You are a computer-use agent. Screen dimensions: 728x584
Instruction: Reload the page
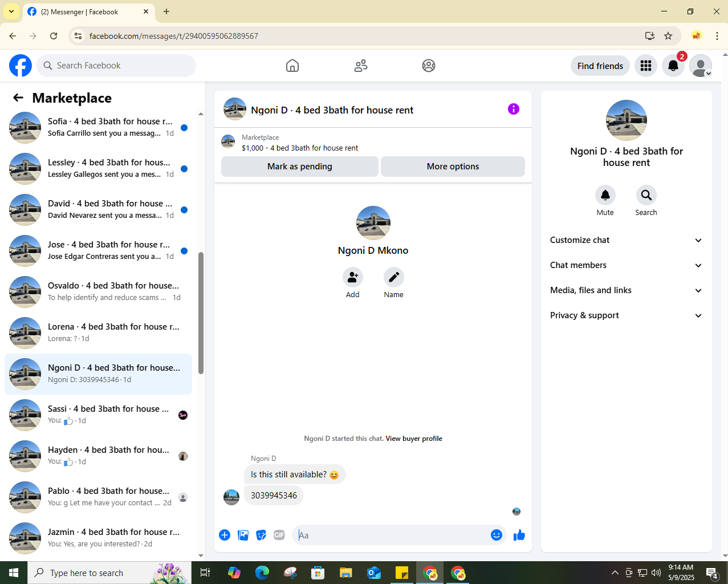(x=54, y=36)
